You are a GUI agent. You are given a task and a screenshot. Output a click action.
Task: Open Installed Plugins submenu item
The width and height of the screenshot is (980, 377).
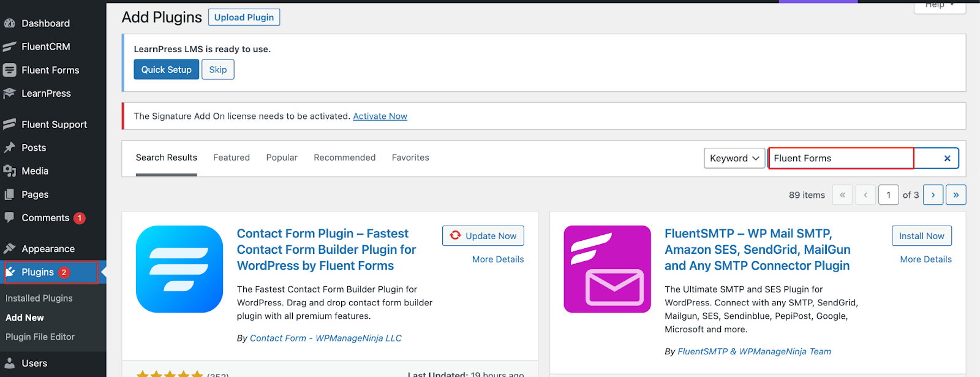[x=39, y=298]
